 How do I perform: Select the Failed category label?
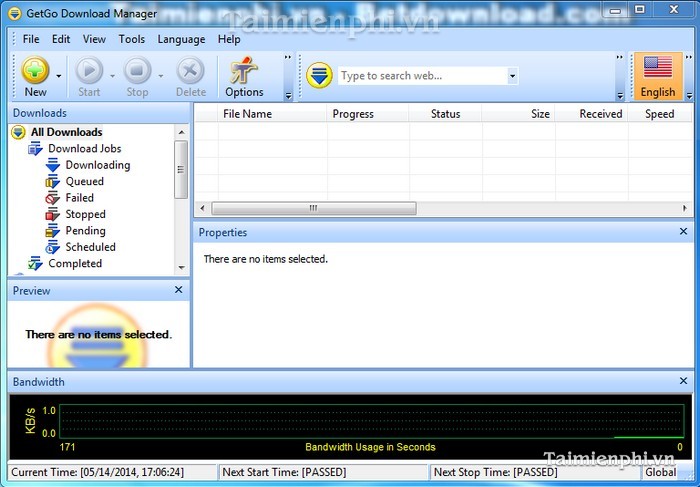(80, 198)
